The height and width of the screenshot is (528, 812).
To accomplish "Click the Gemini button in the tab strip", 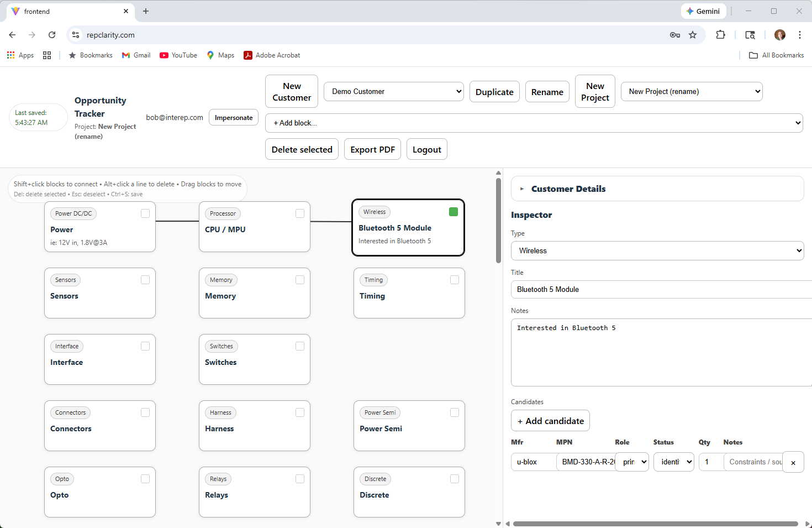I will point(703,11).
